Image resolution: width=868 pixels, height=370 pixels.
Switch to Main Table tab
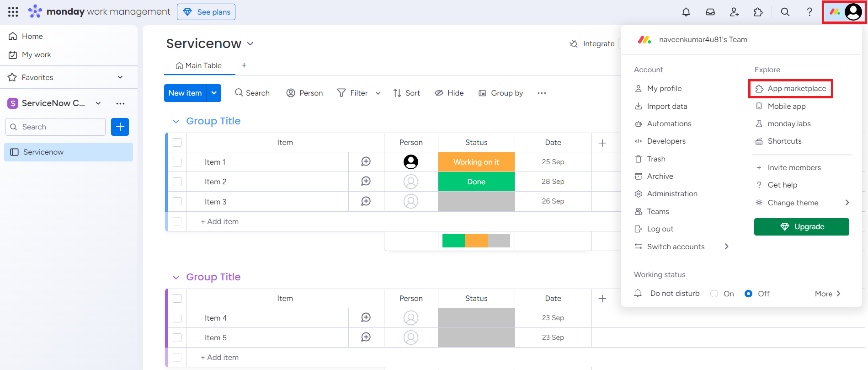(199, 65)
